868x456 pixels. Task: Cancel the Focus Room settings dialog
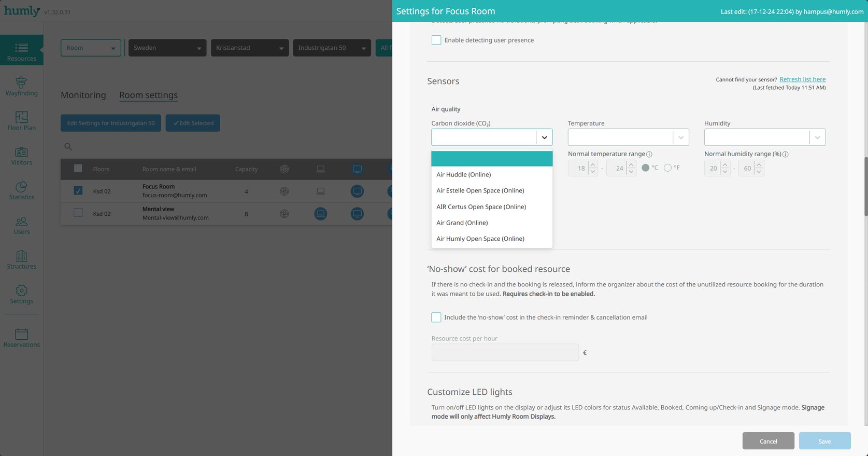[x=768, y=441]
